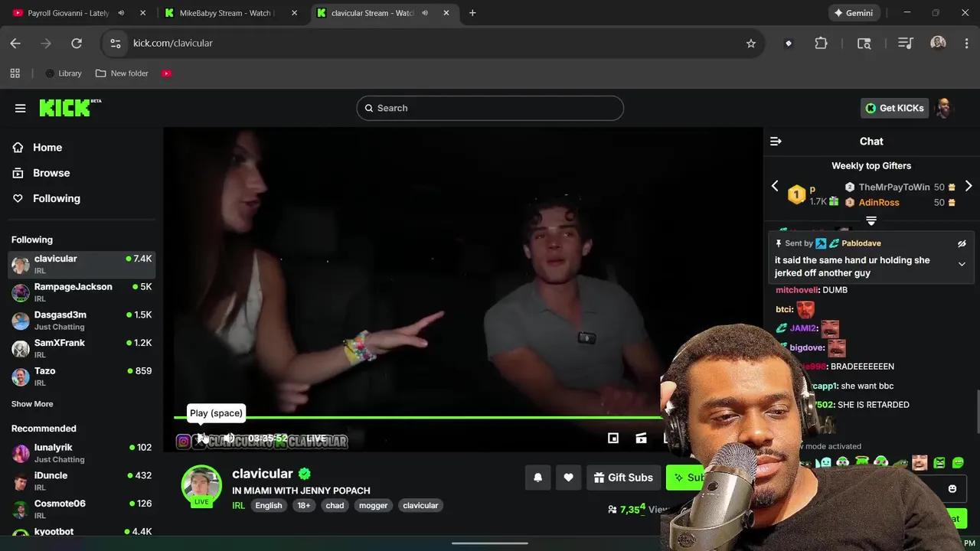Image resolution: width=980 pixels, height=551 pixels.
Task: Show next weekly top gifters
Action: [969, 186]
